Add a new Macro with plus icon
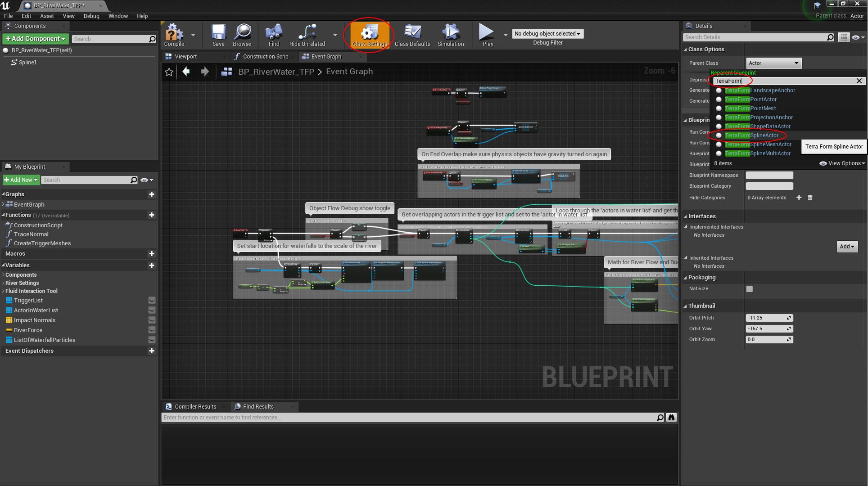This screenshot has width=868, height=486. coord(152,254)
